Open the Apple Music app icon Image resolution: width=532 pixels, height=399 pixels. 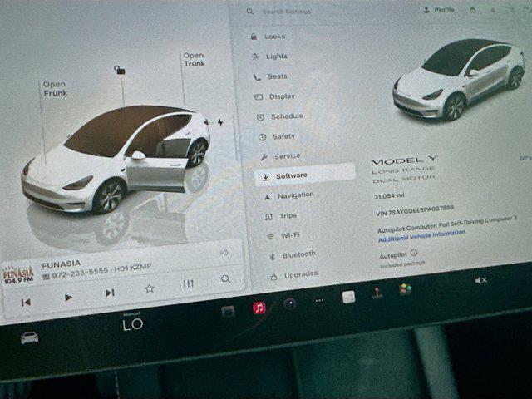[259, 308]
